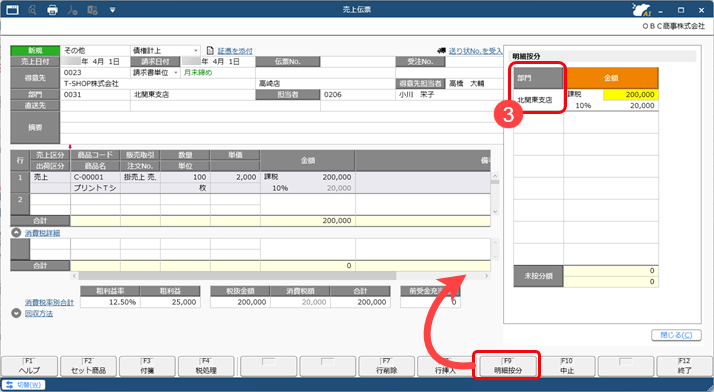Image resolution: width=714 pixels, height=392 pixels.
Task: Click 月末締め text beside 請求書単位
Action: (198, 73)
